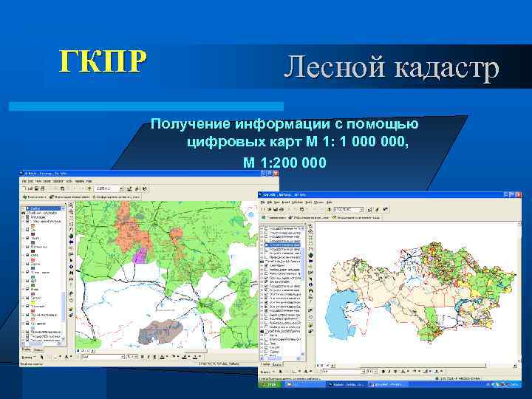Screen dimensions: 532x399
Task: Toggle checkbox of highlighted layer in right TOC
Action: [x=267, y=245]
